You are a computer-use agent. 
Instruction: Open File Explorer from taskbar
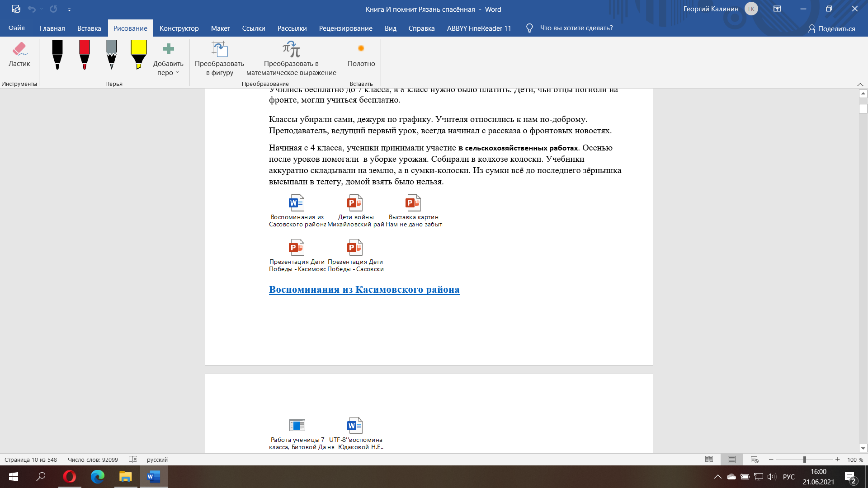point(125,477)
